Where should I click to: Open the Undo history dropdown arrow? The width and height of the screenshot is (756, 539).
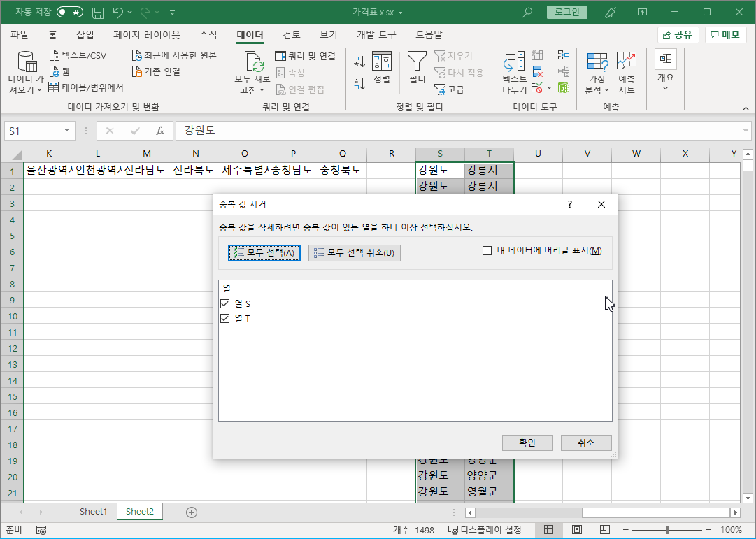point(130,13)
